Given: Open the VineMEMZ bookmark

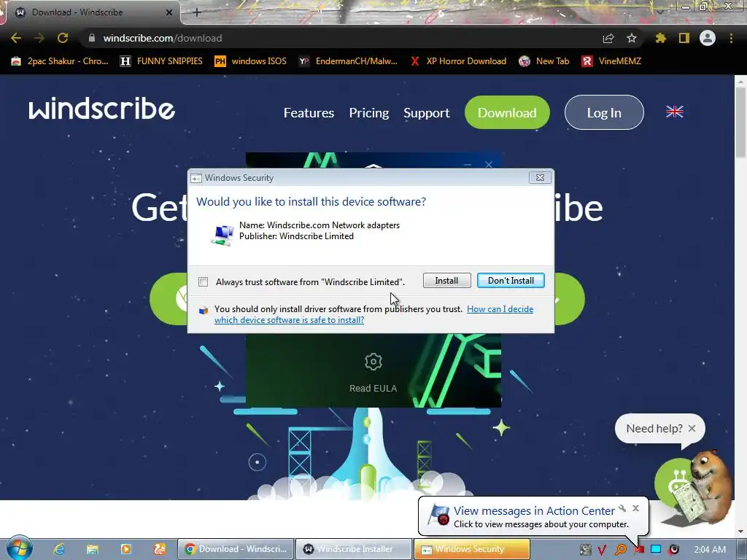Looking at the screenshot, I should pyautogui.click(x=612, y=61).
